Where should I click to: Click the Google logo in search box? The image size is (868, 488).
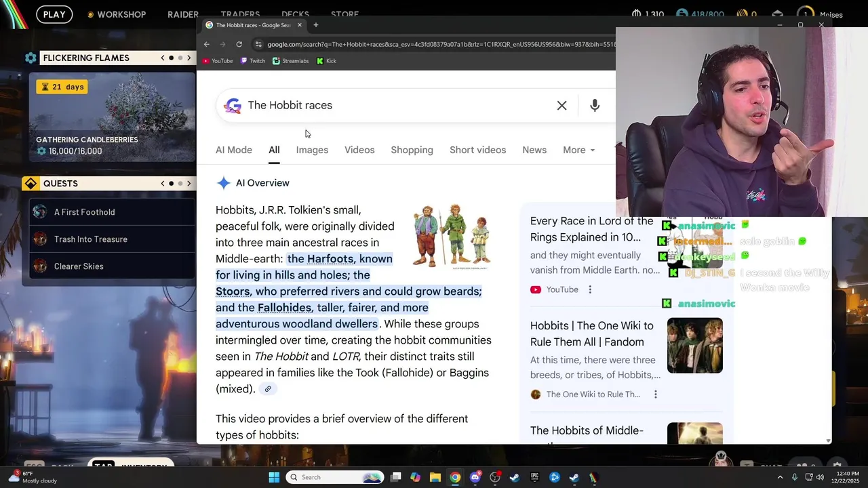[x=233, y=105]
